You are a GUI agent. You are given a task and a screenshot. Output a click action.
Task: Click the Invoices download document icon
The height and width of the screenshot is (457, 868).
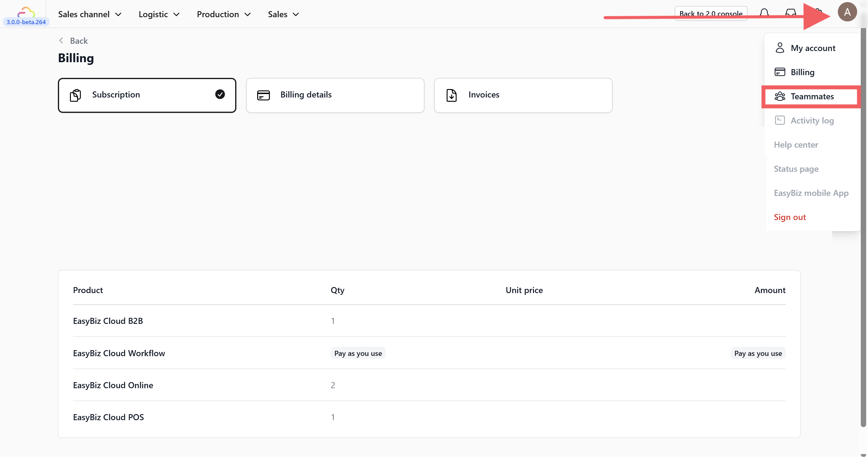tap(451, 95)
